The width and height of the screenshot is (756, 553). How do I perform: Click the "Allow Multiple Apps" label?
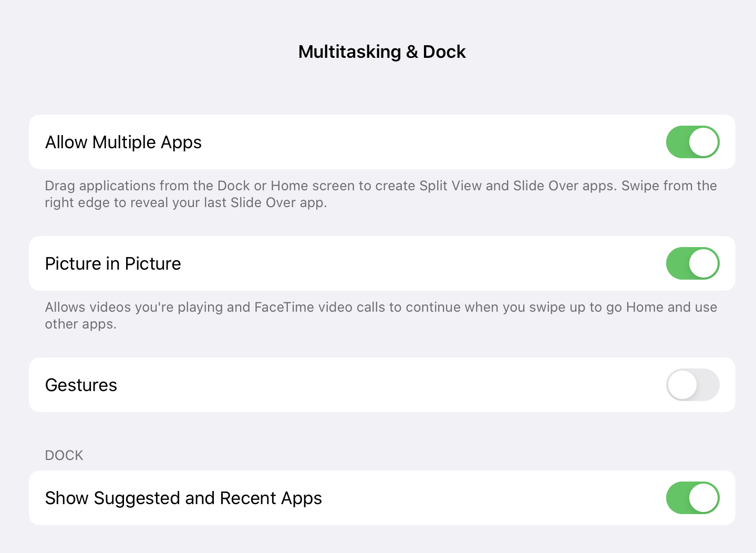point(123,142)
